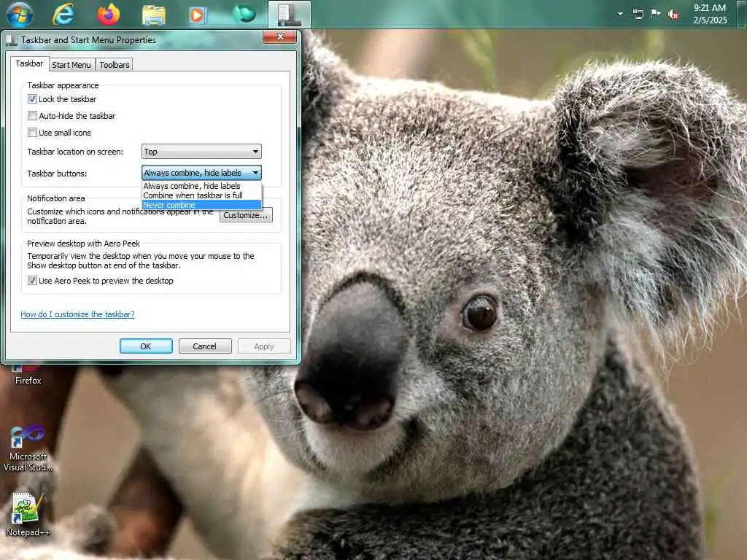Select the Firefox desktop shortcut

tap(28, 376)
